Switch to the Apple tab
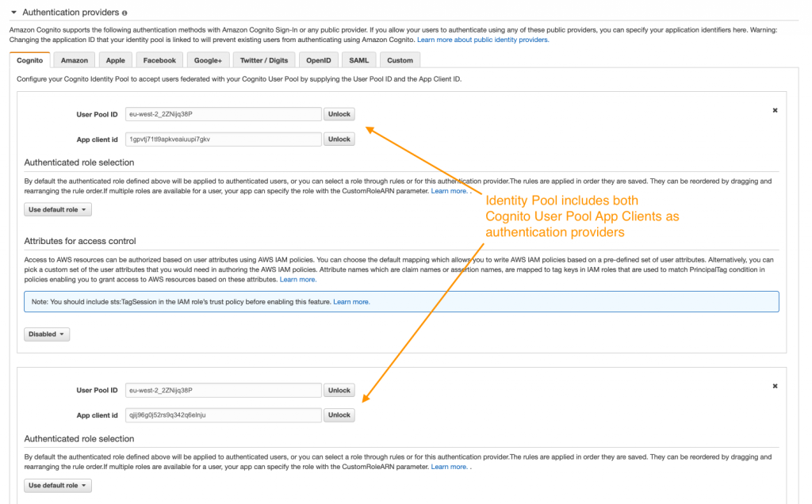The height and width of the screenshot is (504, 812). 116,60
